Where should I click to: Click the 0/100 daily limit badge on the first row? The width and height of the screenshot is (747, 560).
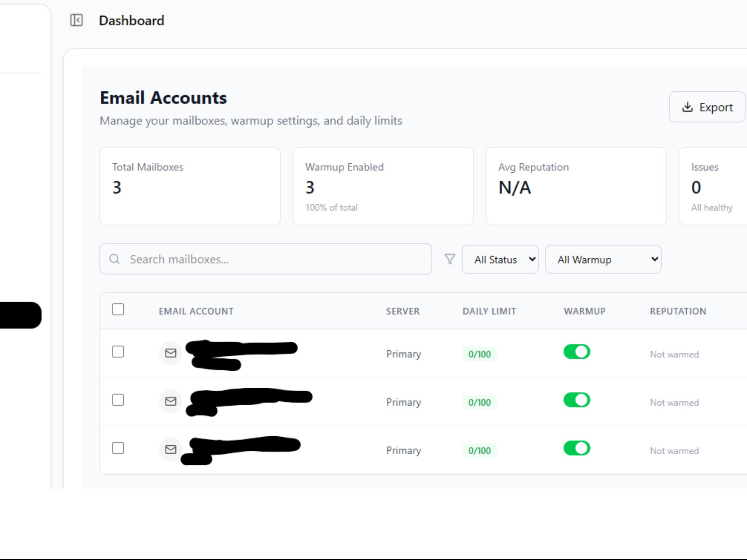pyautogui.click(x=479, y=354)
